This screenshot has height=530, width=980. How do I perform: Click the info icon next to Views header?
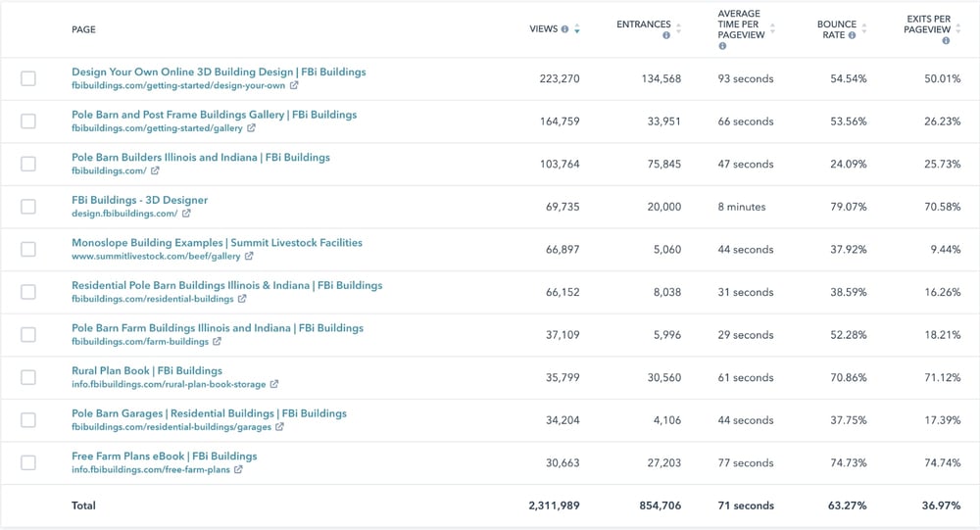pos(564,29)
